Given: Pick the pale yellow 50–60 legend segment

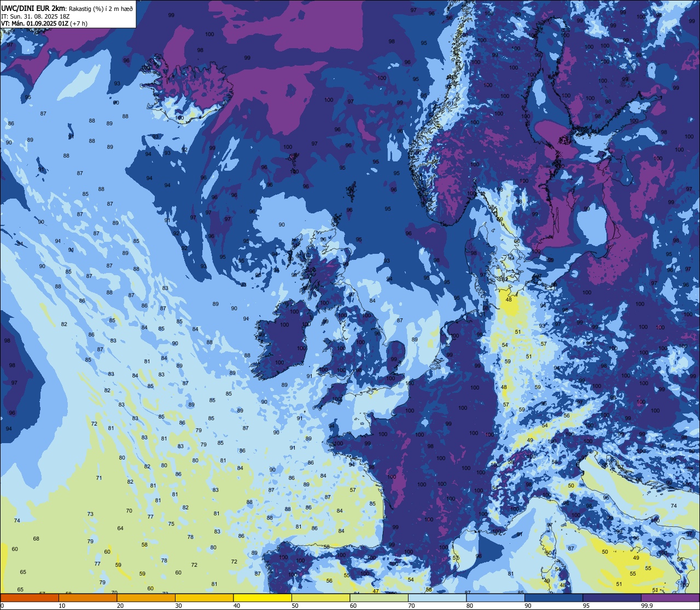Looking at the screenshot, I should click(320, 597).
